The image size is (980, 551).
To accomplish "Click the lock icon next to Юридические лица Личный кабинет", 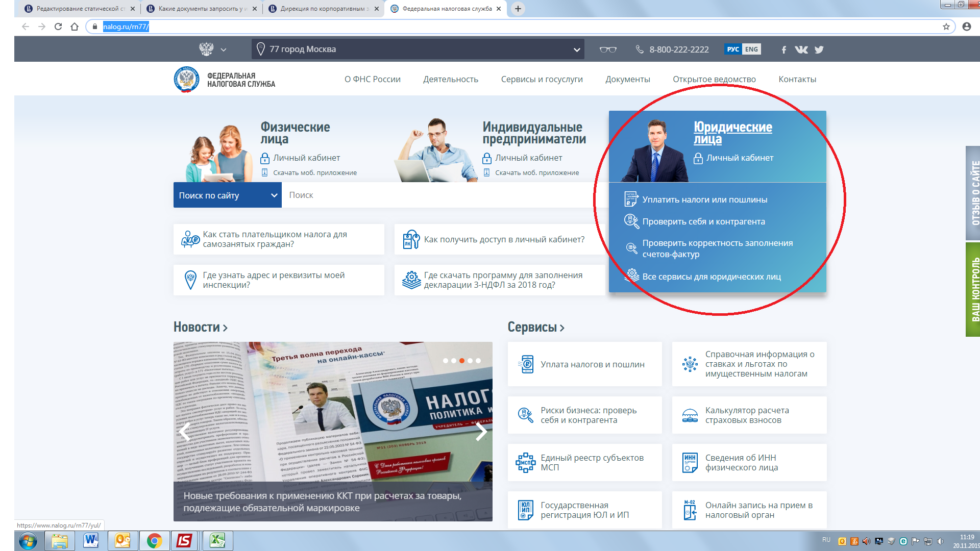I will [x=698, y=158].
